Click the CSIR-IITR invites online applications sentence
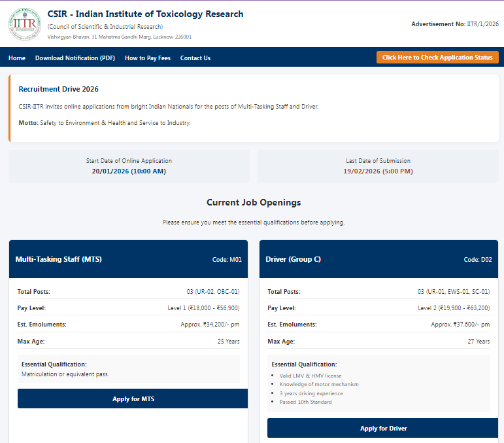The height and width of the screenshot is (443, 504). [169, 107]
